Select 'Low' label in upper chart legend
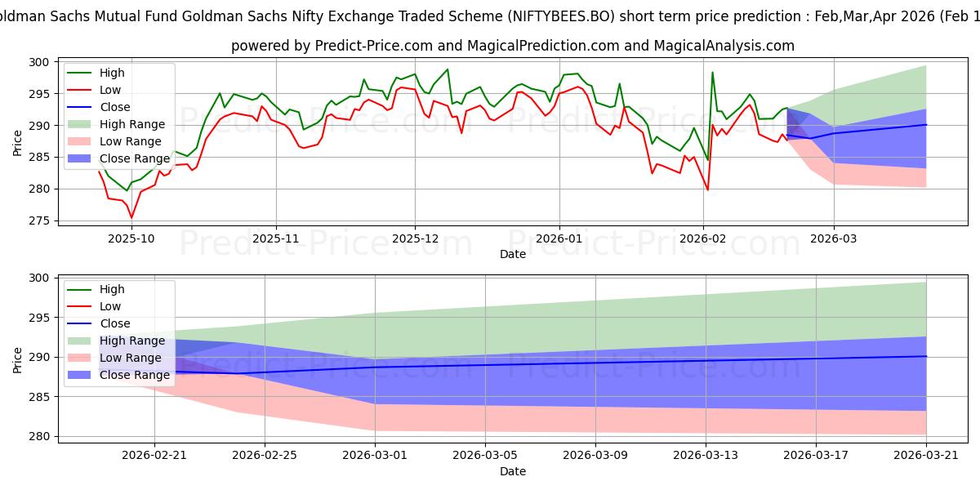The image size is (980, 490). coord(109,90)
